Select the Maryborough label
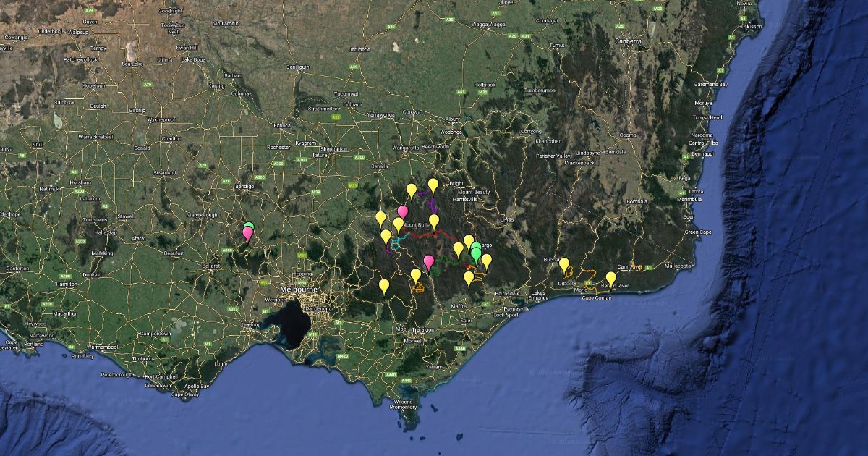Screen dimensions: 868x456 (x=203, y=215)
